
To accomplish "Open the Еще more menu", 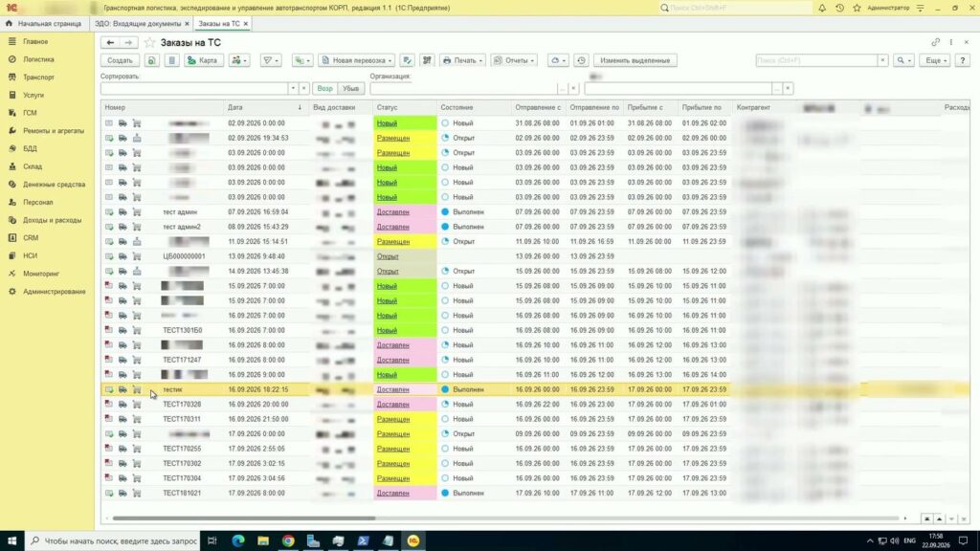I will [x=936, y=60].
